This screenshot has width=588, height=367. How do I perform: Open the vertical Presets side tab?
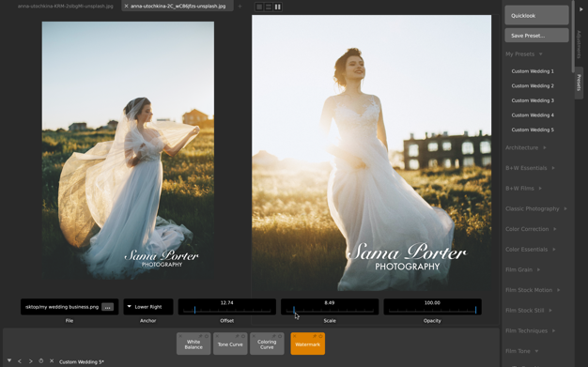pyautogui.click(x=579, y=83)
